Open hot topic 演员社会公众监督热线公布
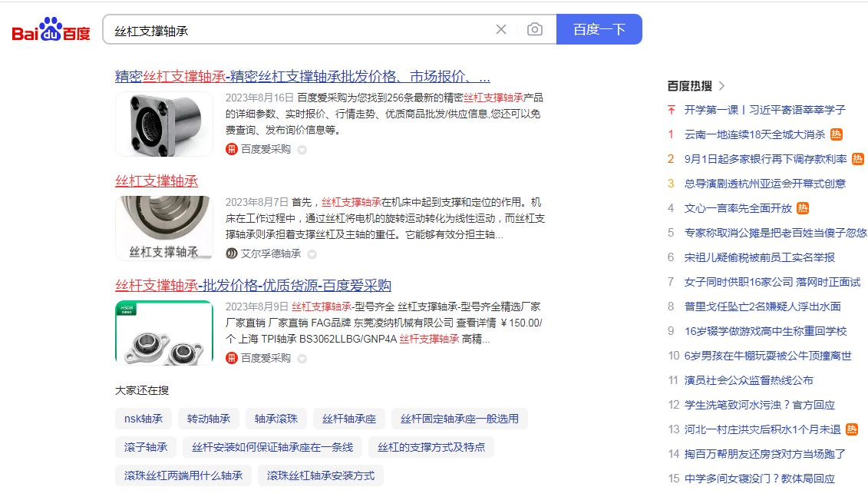Image resolution: width=868 pixels, height=497 pixels. pyautogui.click(x=748, y=380)
